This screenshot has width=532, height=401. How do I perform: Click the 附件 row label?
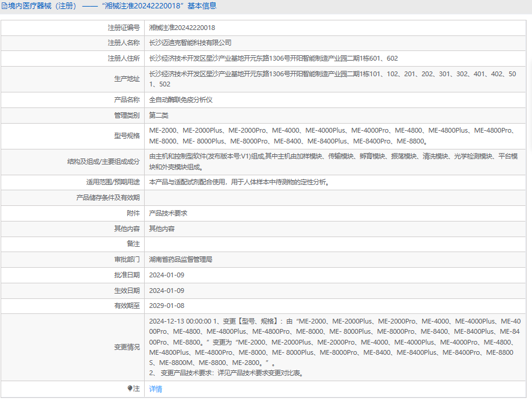[133, 213]
